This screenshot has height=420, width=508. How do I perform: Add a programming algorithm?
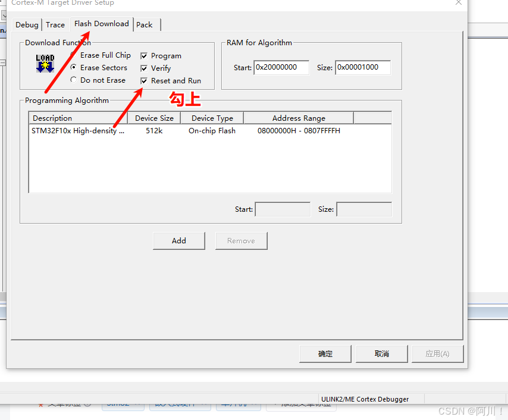[x=179, y=241]
